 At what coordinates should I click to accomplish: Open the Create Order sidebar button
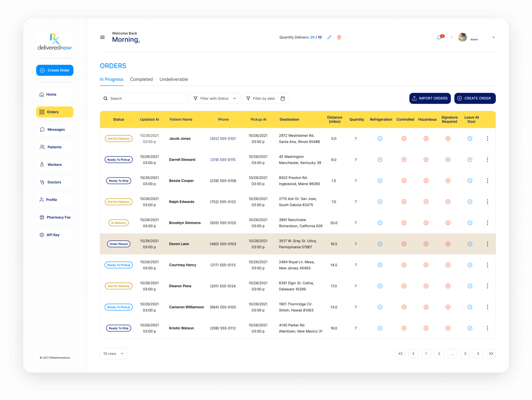[55, 70]
